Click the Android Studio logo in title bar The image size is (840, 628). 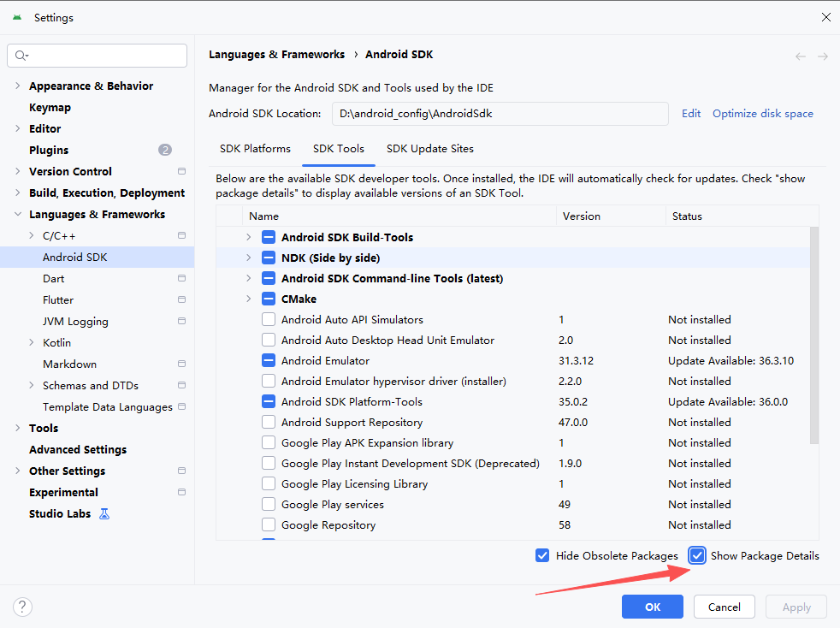(17, 18)
